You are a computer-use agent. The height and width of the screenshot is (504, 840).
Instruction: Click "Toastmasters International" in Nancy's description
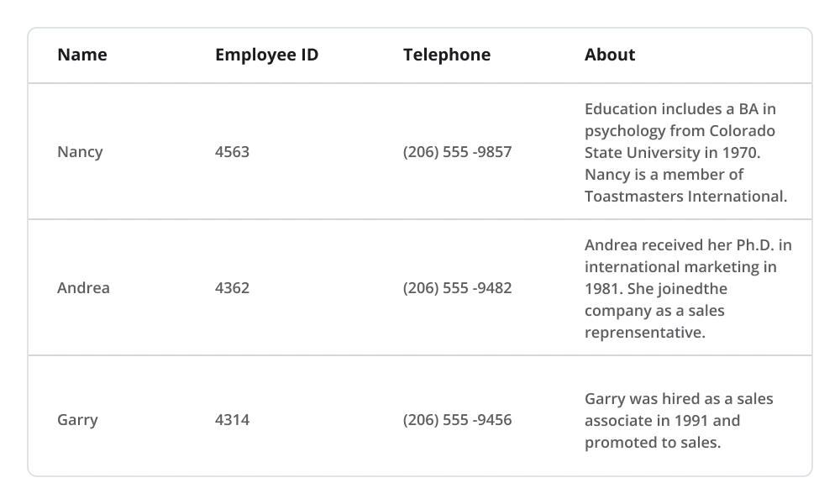(685, 197)
